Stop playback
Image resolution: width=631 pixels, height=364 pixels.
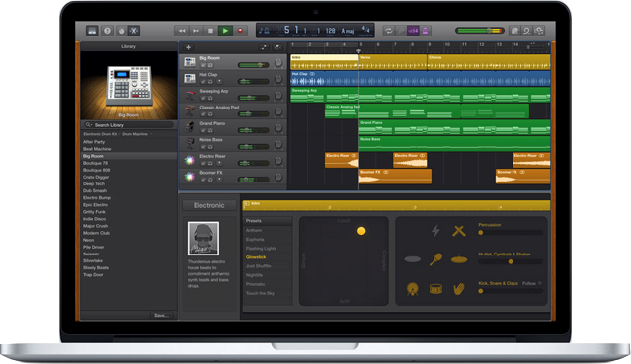click(x=210, y=31)
